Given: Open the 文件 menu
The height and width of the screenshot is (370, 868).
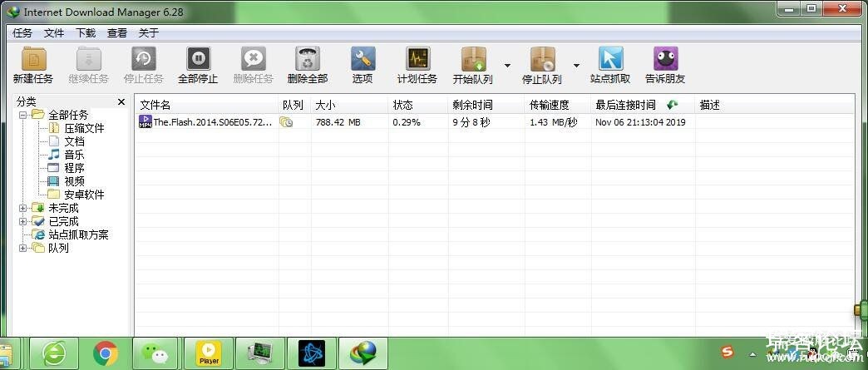Looking at the screenshot, I should point(54,33).
